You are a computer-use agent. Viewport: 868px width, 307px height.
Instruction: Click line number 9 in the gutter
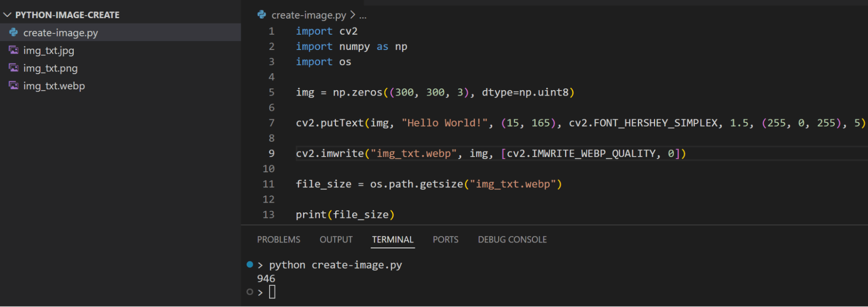271,153
